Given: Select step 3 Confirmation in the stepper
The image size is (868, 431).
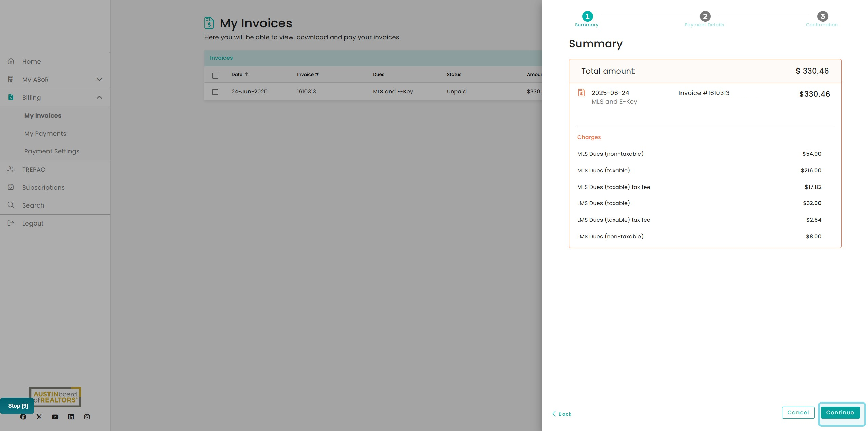Looking at the screenshot, I should (822, 19).
